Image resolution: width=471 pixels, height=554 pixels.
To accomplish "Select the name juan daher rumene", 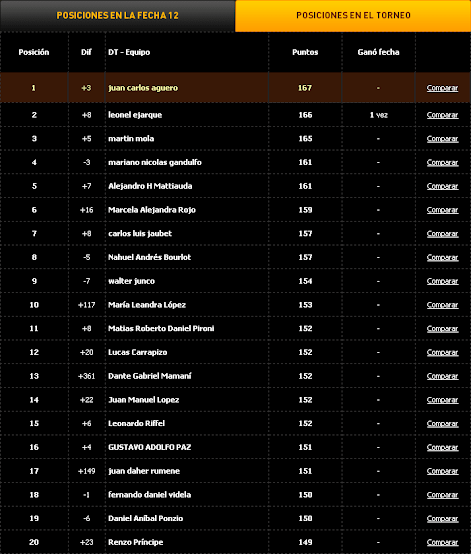I will [x=144, y=471].
